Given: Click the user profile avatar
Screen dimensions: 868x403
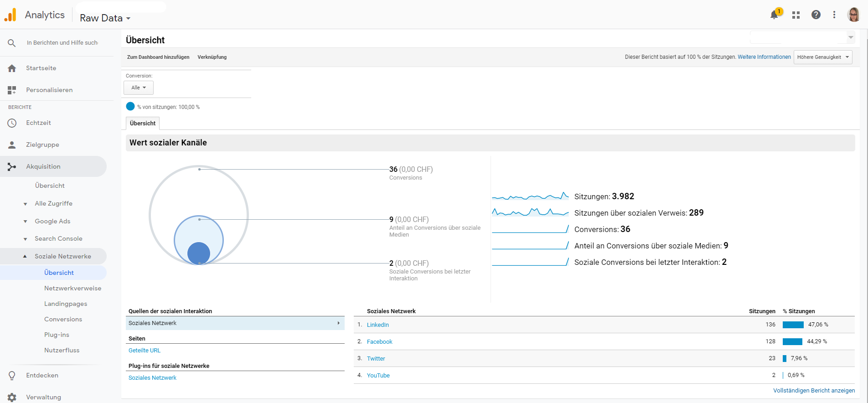Looking at the screenshot, I should 853,15.
